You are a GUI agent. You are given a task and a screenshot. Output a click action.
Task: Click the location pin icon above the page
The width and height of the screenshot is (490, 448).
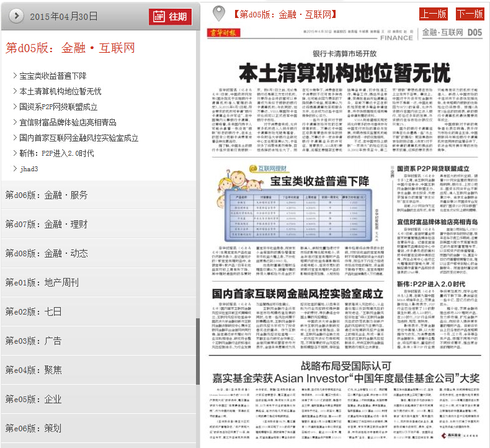[219, 14]
